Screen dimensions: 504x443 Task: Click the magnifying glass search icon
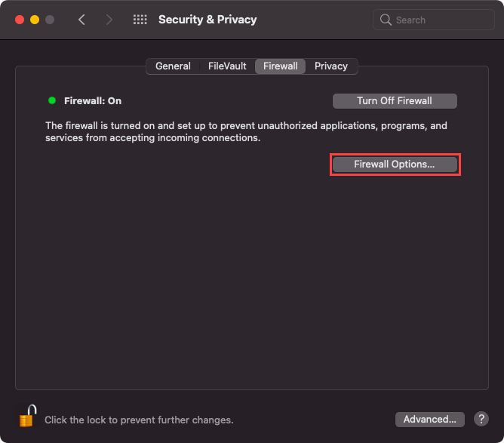pyautogui.click(x=386, y=20)
